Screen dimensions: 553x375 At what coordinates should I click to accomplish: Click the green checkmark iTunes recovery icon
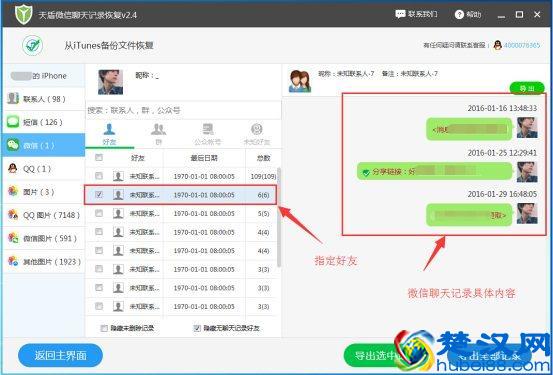pyautogui.click(x=32, y=46)
